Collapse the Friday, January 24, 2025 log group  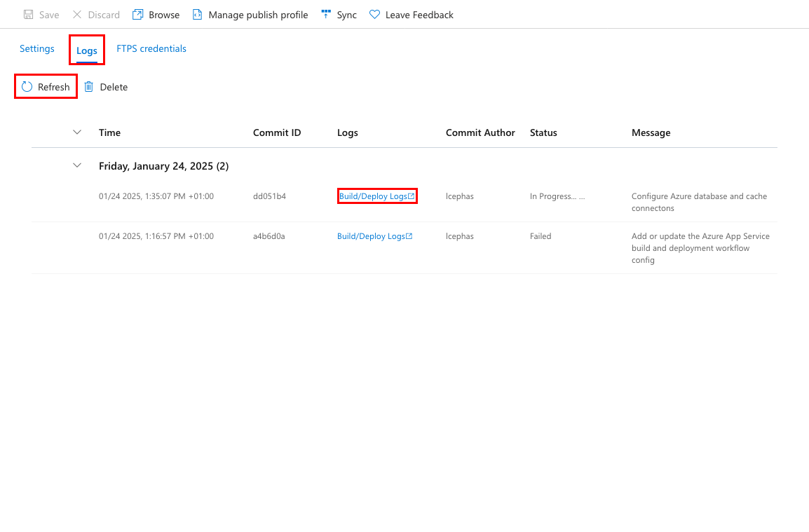coord(77,165)
